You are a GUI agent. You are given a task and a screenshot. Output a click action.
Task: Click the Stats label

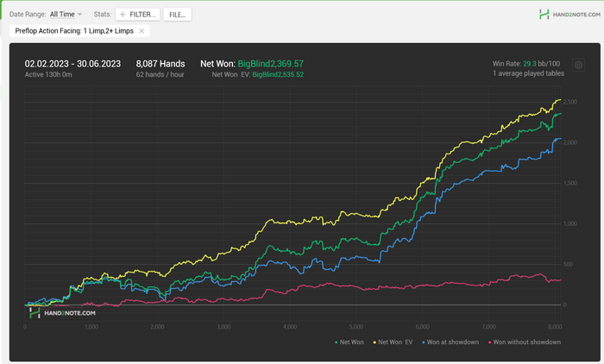coord(103,15)
